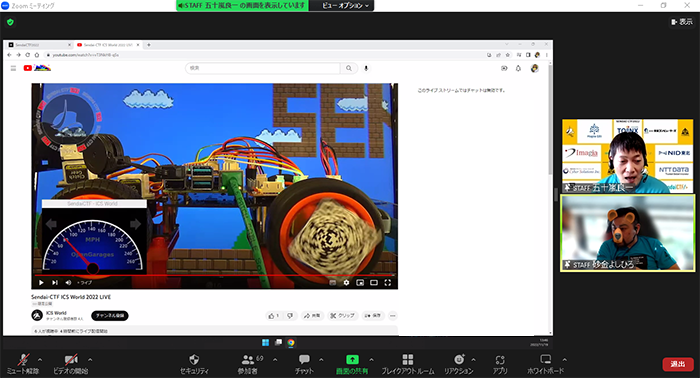Click the YouTube video progress bar
This screenshot has width=700, height=378.
tap(214, 276)
